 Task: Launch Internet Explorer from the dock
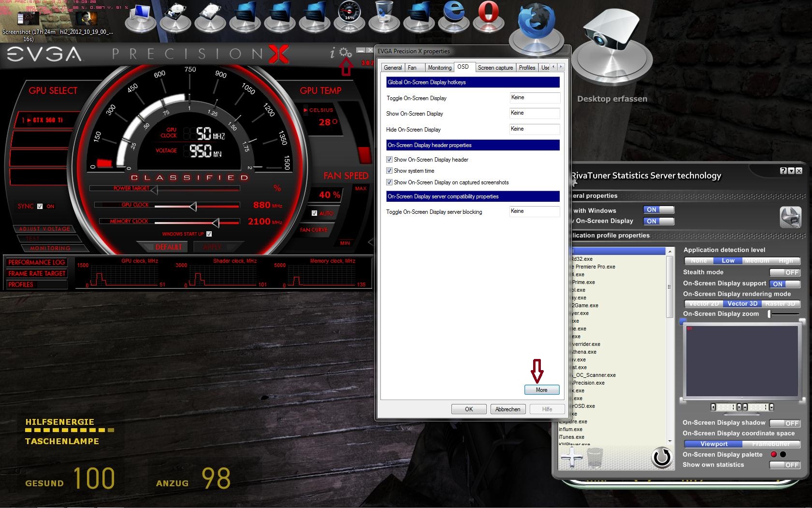tap(454, 17)
